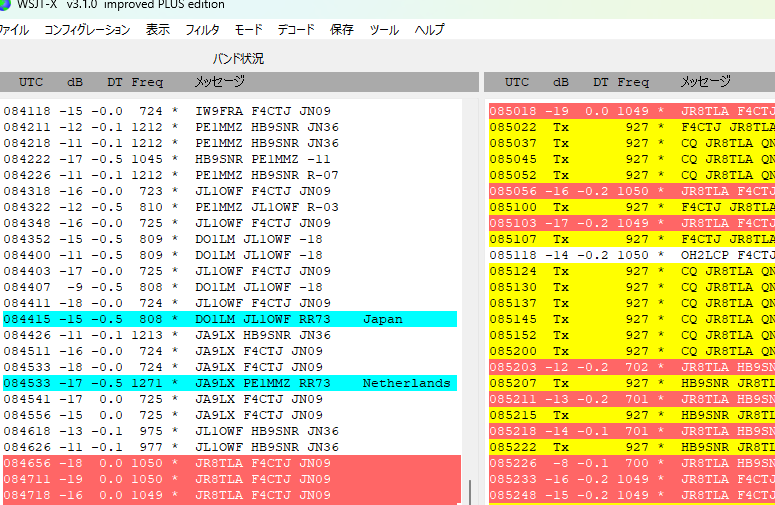Select the 085118 OH2LCP F4CTJ row
This screenshot has width=775, height=505.
[x=632, y=255]
